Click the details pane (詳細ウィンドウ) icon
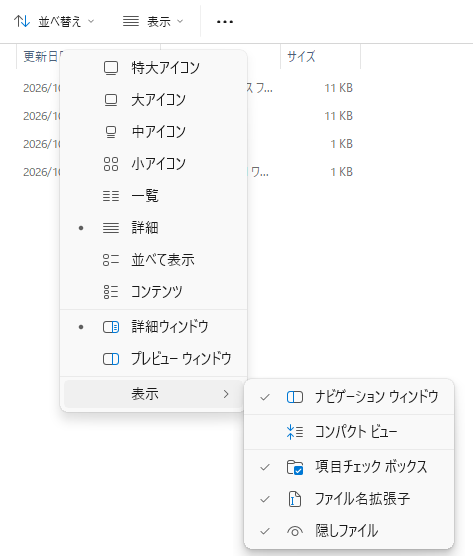This screenshot has height=556, width=473. pyautogui.click(x=111, y=327)
